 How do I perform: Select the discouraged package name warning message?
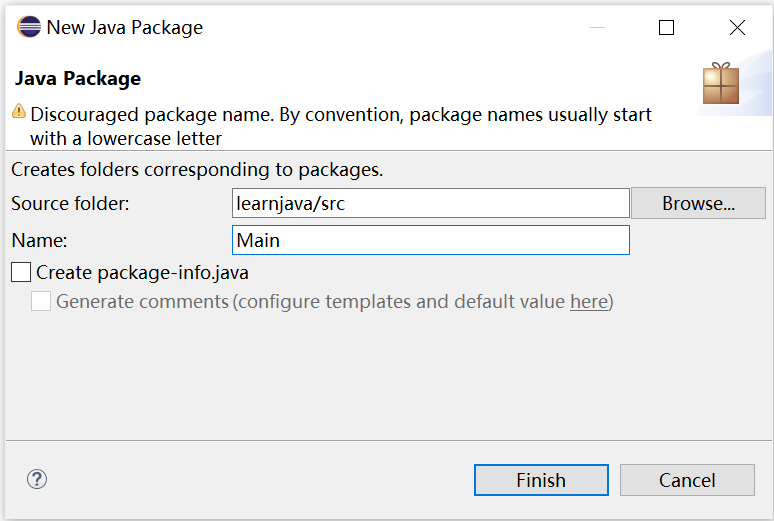(340, 126)
